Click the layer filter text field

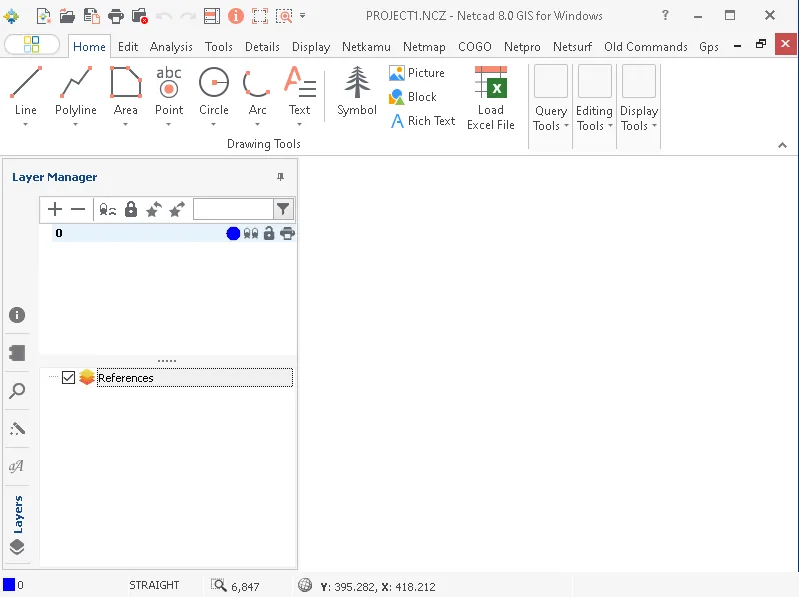[233, 209]
